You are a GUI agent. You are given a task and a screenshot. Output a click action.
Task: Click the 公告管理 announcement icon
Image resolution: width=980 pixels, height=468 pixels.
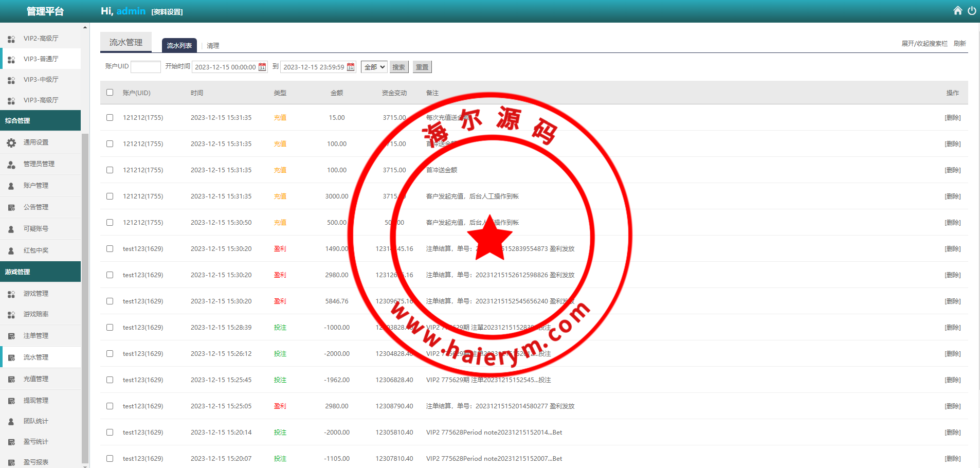pos(11,207)
